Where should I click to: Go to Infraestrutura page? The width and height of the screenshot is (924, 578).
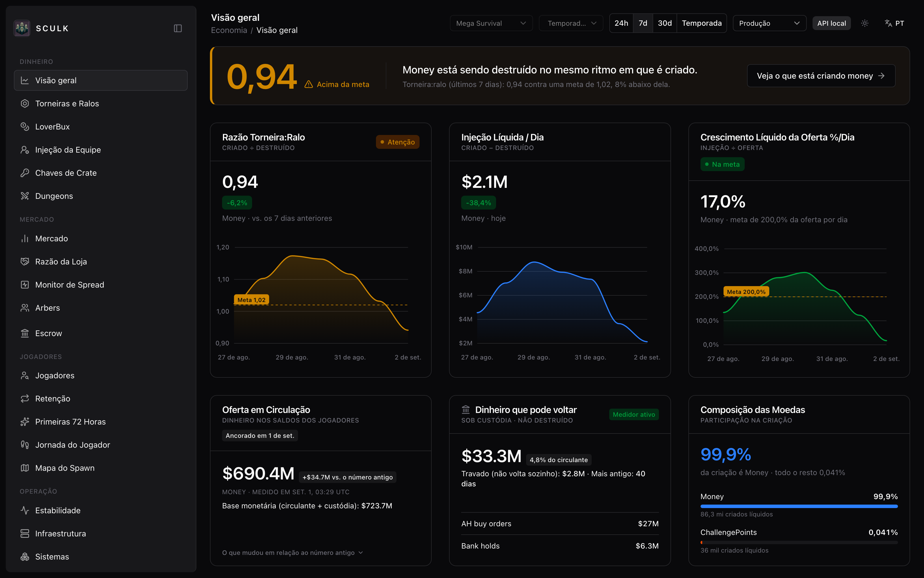(101, 534)
